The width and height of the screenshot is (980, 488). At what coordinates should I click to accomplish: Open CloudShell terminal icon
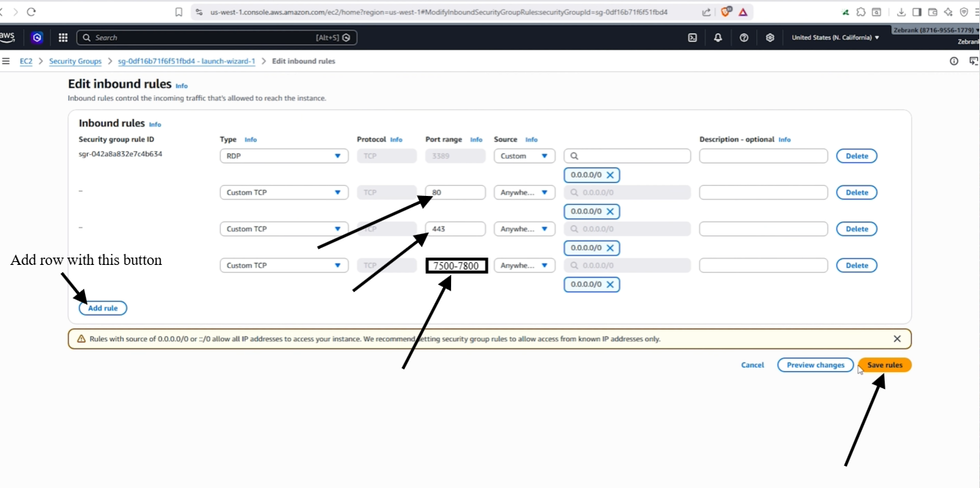click(692, 37)
